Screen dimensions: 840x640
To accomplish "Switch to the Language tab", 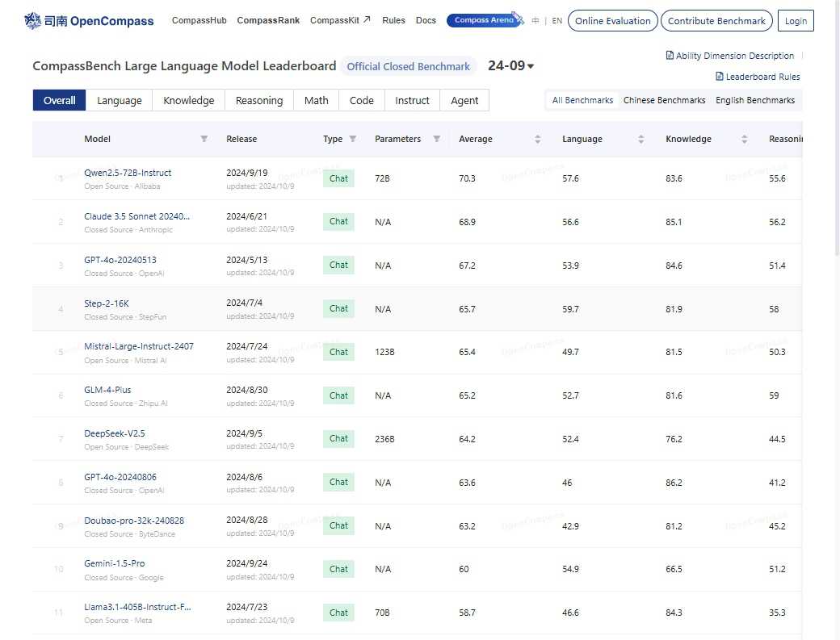I will (x=120, y=100).
